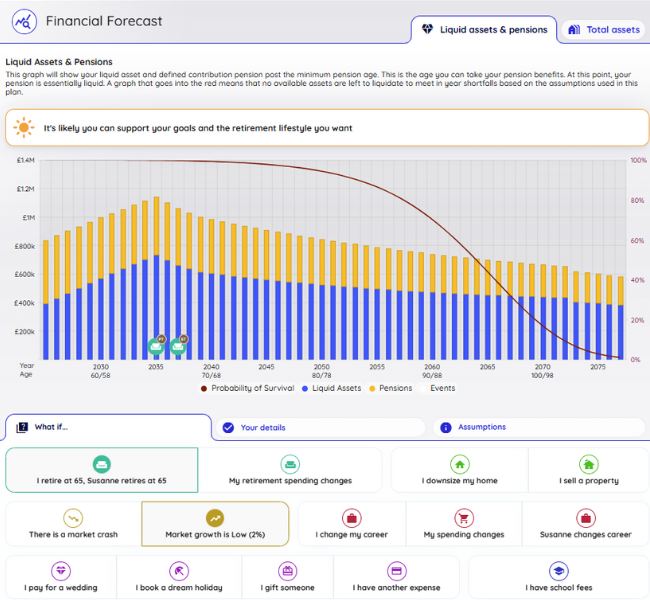Image resolution: width=650 pixels, height=600 pixels.
Task: Open the pay for a wedding icon
Action: pos(61,571)
